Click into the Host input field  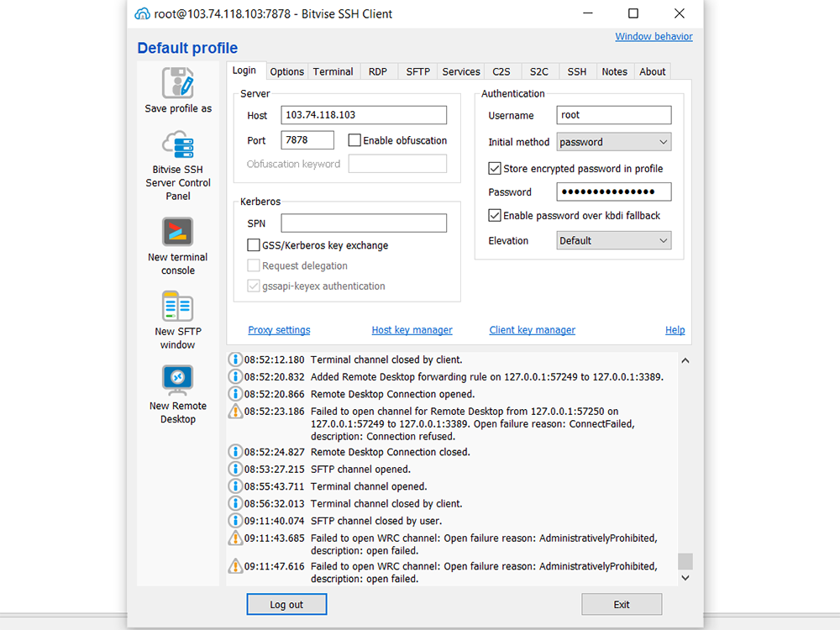tap(364, 115)
